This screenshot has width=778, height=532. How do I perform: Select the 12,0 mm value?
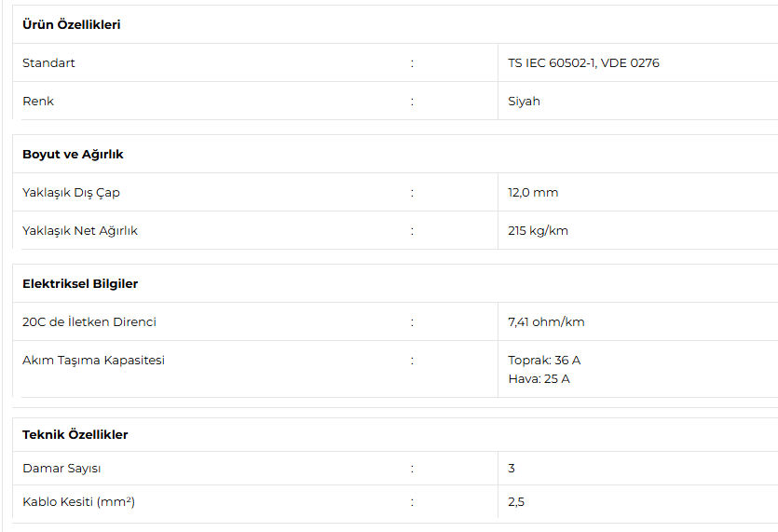533,193
